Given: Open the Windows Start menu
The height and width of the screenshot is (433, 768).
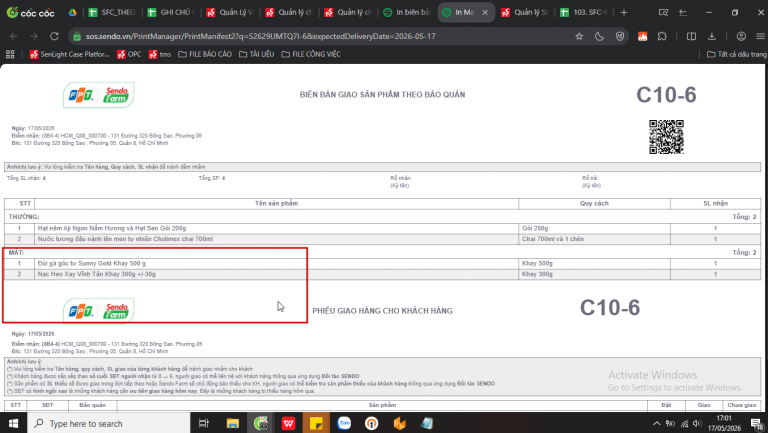Looking at the screenshot, I should 13,423.
